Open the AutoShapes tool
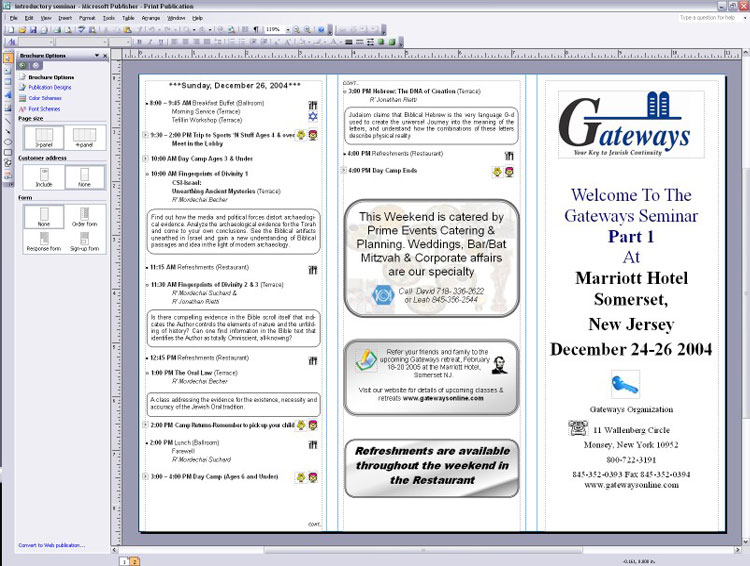 tap(8, 164)
